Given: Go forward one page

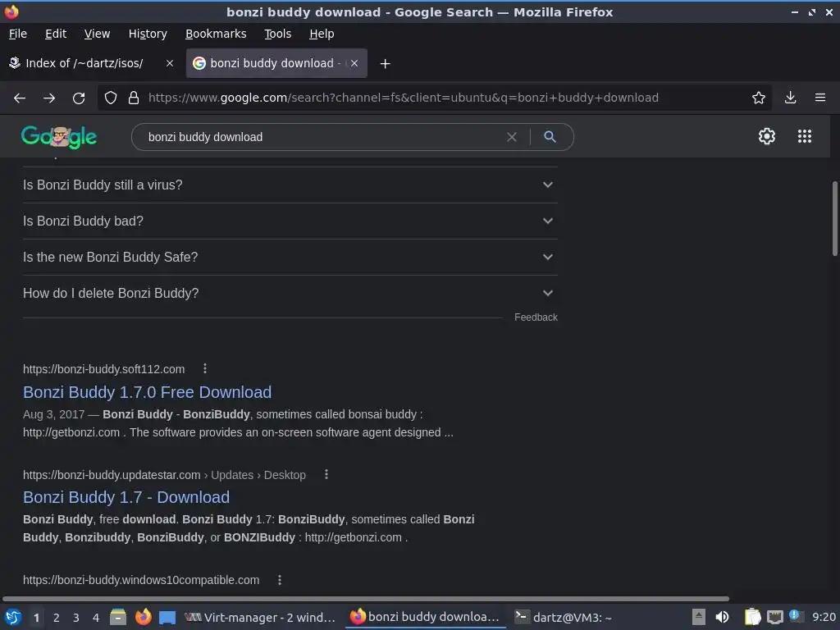Looking at the screenshot, I should coord(48,98).
